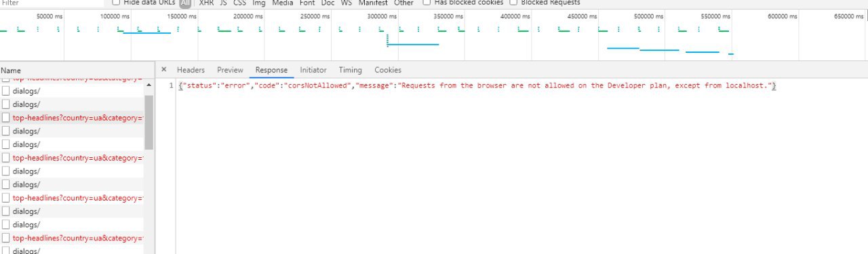Filter requests by JS
Screen dimensions: 868x254
click(x=223, y=3)
